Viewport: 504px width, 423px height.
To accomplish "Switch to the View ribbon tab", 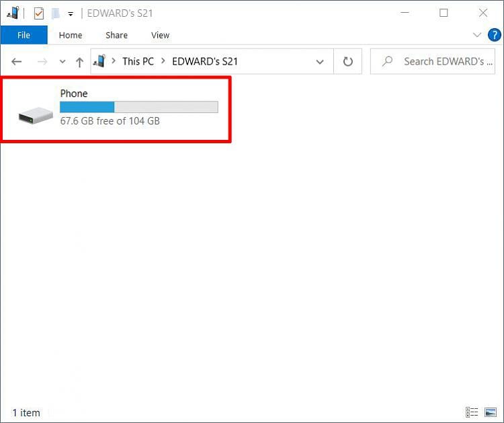I will point(160,35).
